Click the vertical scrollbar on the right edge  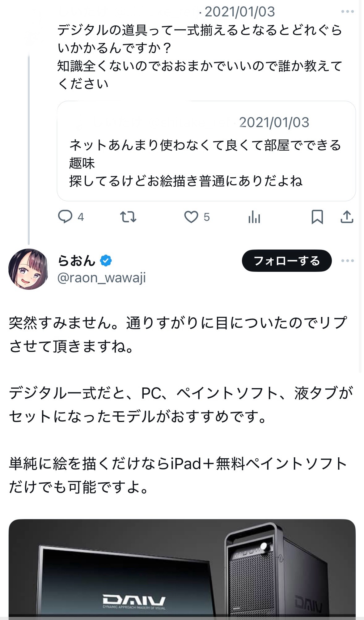(360, 186)
